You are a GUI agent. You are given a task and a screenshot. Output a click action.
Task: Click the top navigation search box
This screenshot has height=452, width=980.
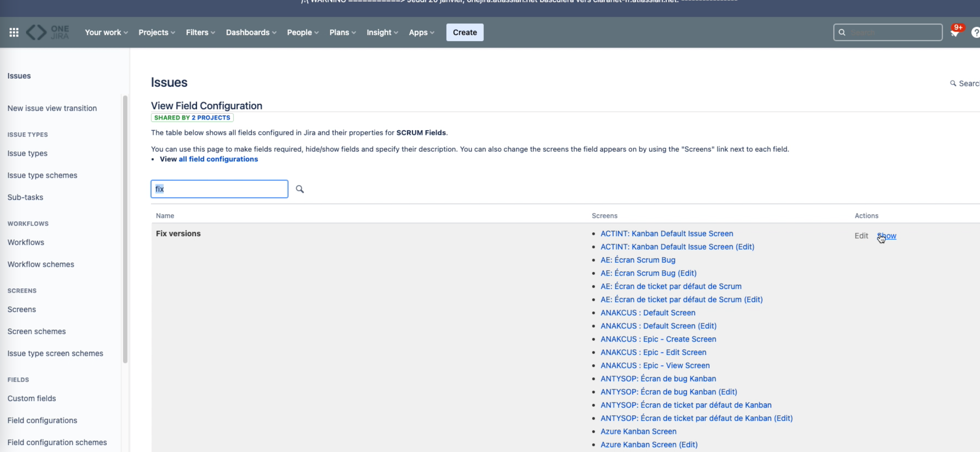[x=890, y=33]
